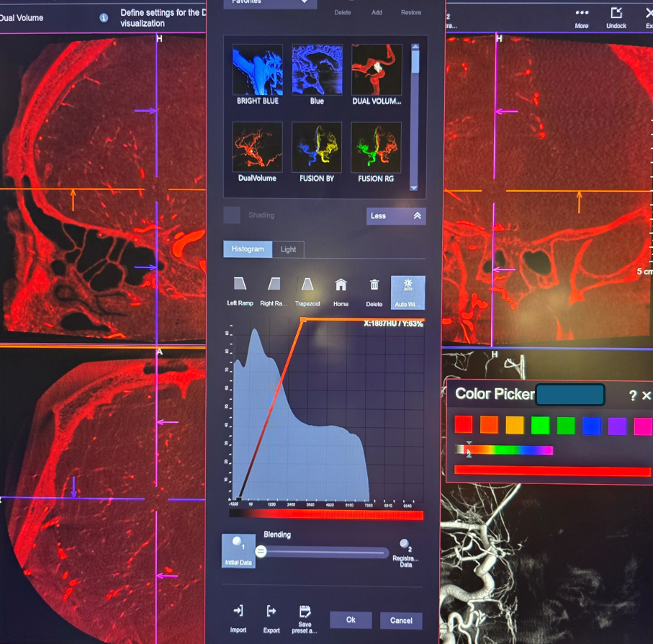The image size is (653, 644).
Task: Select the Left Ramp histogram tool
Action: coord(241,286)
